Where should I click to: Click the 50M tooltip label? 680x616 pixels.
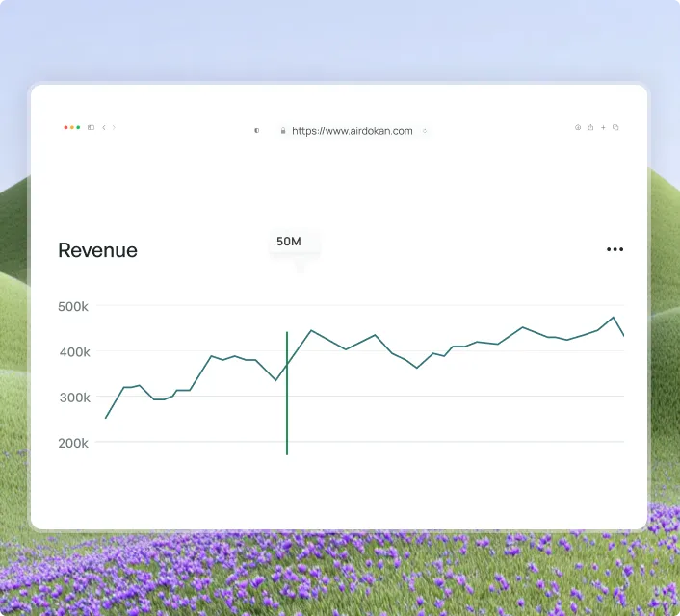289,242
